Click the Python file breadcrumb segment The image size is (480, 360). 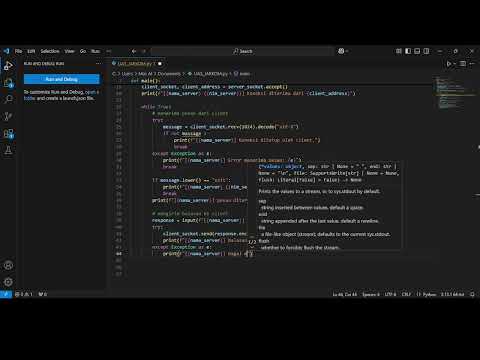[211, 74]
